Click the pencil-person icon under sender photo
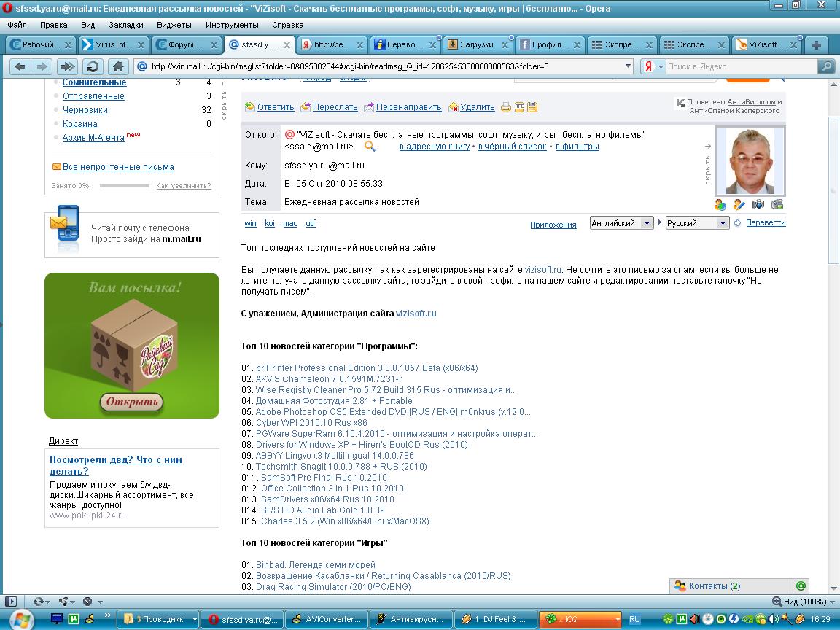The height and width of the screenshot is (630, 840). (739, 204)
